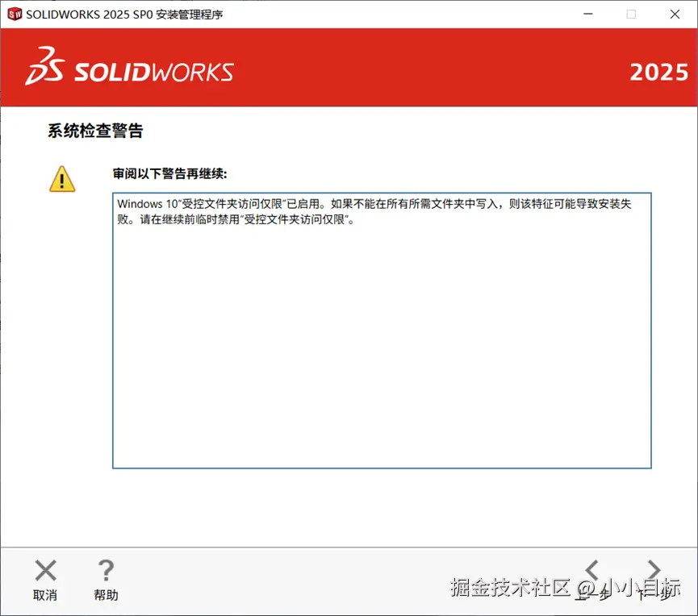Minimize the installation manager window
Image resolution: width=698 pixels, height=616 pixels.
pyautogui.click(x=588, y=15)
